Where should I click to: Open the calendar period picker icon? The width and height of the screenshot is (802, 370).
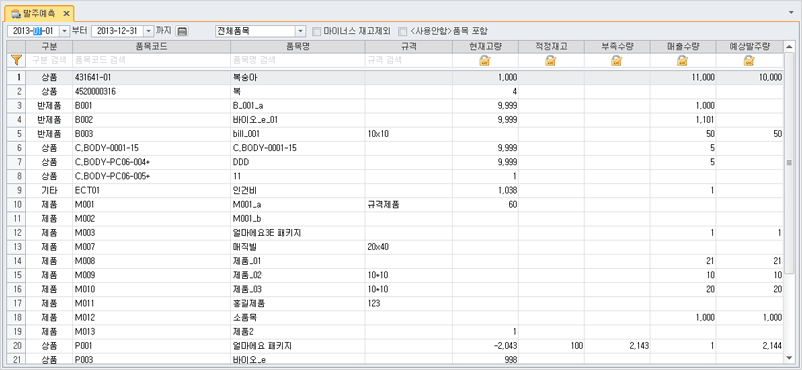[182, 31]
